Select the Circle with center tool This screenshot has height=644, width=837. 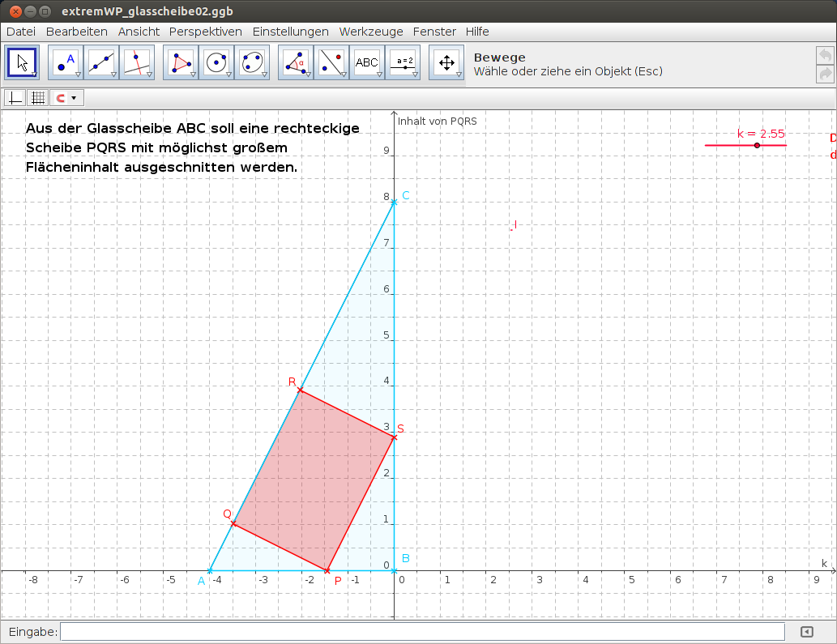click(216, 62)
